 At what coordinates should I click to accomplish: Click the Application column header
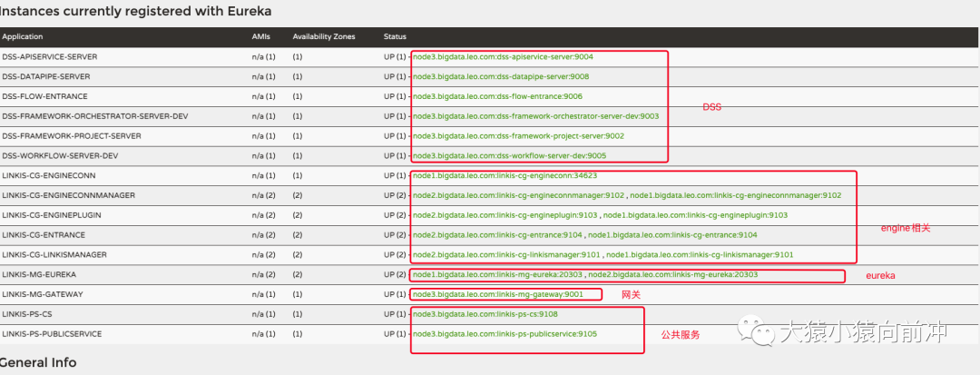23,37
